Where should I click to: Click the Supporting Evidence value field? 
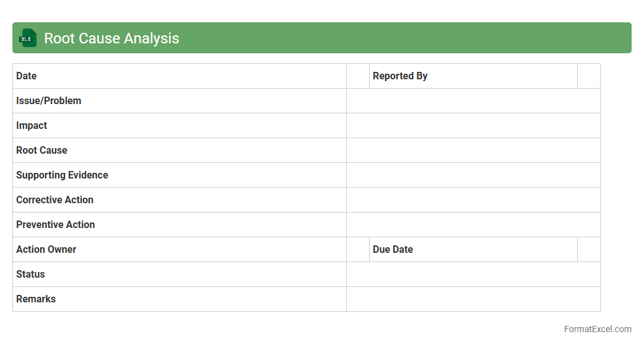tap(473, 175)
